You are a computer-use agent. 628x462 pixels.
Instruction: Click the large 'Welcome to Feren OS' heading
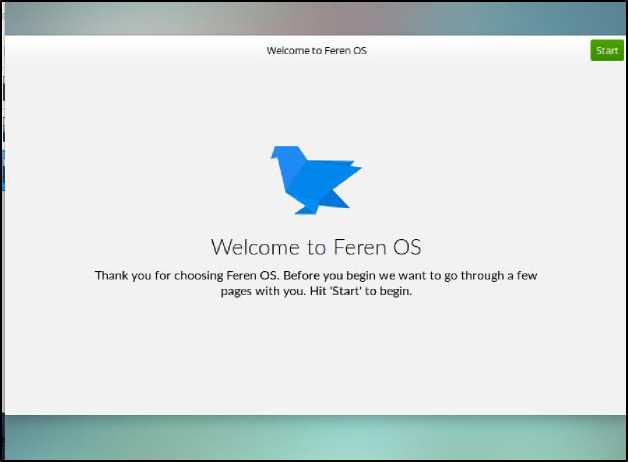coord(316,247)
